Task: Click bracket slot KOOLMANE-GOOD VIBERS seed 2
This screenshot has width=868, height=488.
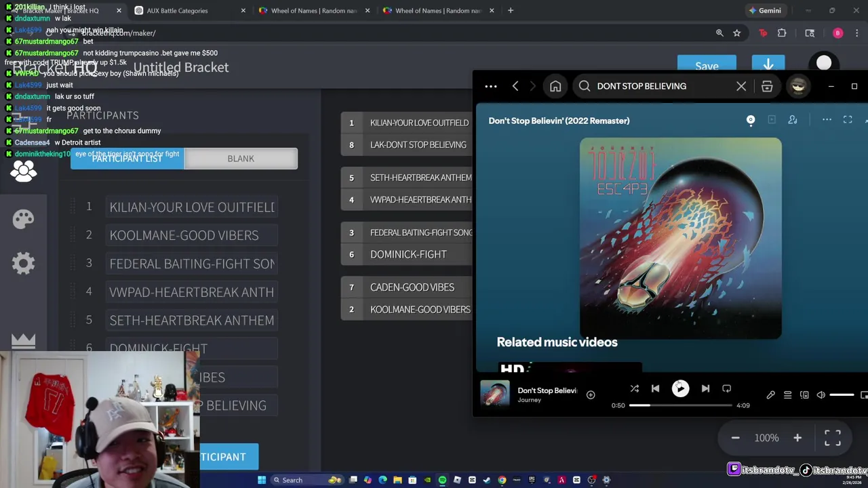Action: click(406, 309)
